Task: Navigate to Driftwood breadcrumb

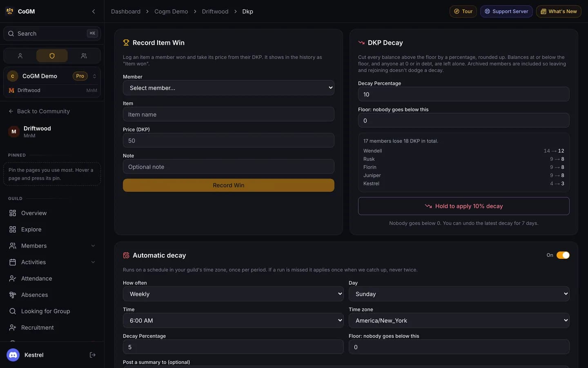Action: pos(215,11)
